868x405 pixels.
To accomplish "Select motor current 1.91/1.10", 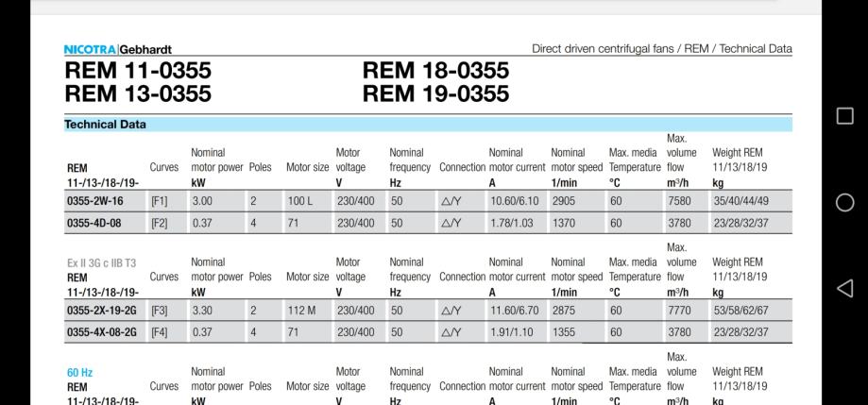I will pos(510,332).
